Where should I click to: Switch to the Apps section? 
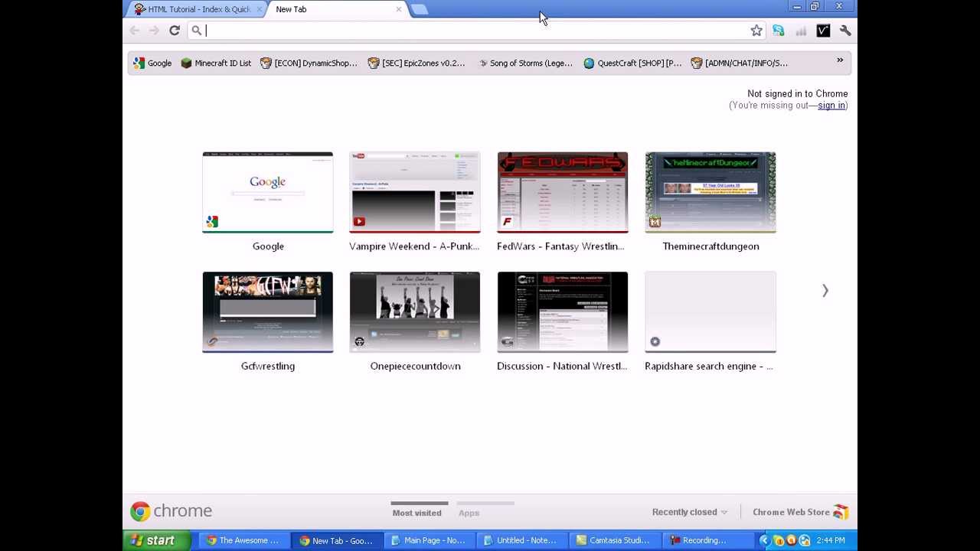(469, 513)
